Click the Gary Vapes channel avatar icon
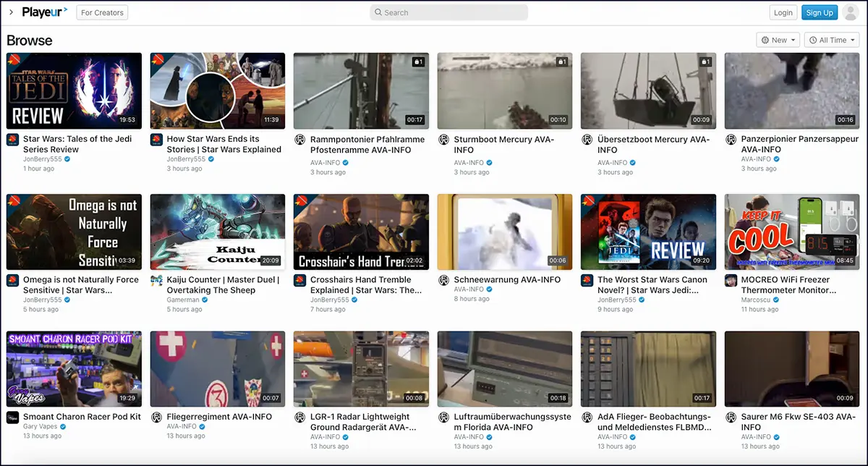 pyautogui.click(x=12, y=418)
